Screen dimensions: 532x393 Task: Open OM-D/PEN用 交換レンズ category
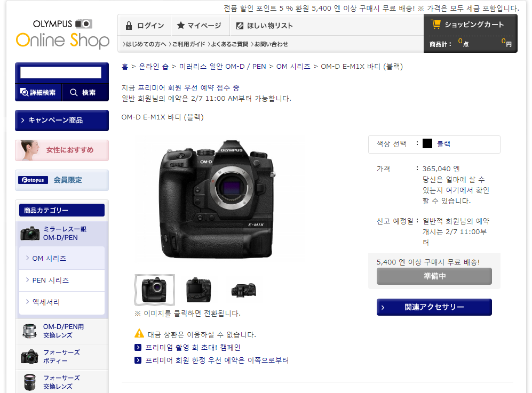[x=62, y=331]
